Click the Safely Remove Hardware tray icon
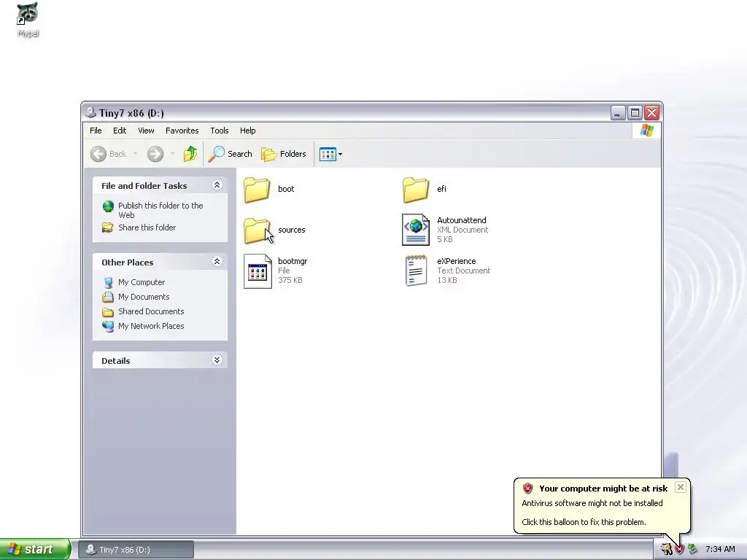Screen dimensions: 747x560 click(692, 550)
